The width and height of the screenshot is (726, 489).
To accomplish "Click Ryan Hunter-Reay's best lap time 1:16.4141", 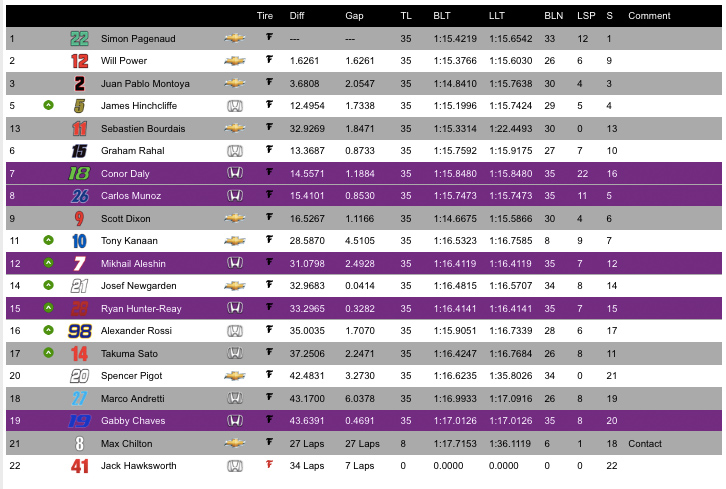I will coord(455,308).
